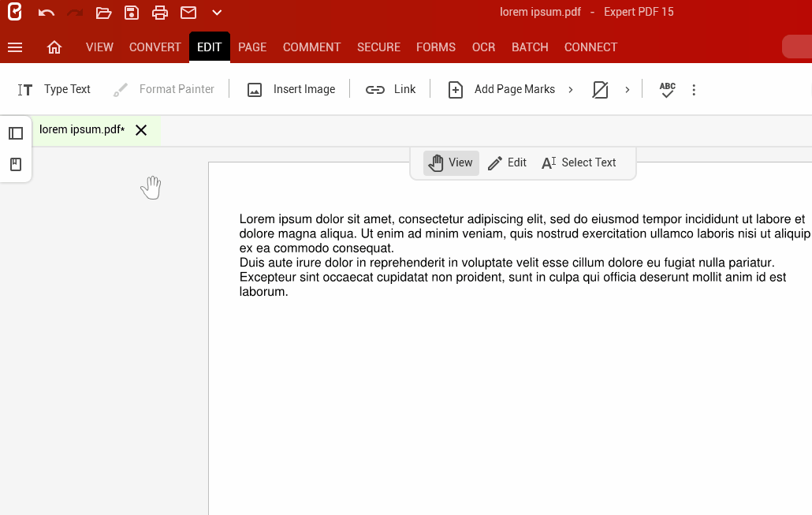Switch to the BATCH tab
Viewport: 812px width, 515px height.
(530, 47)
